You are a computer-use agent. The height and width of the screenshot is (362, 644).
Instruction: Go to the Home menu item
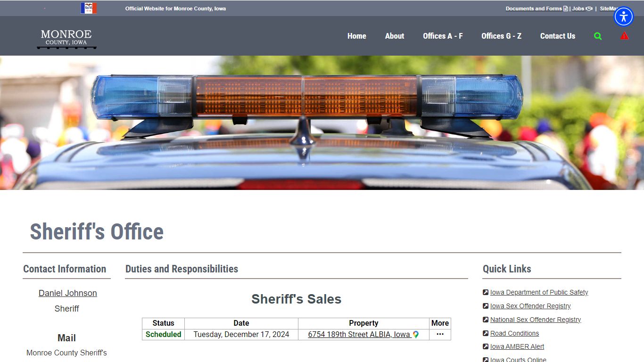pos(356,36)
